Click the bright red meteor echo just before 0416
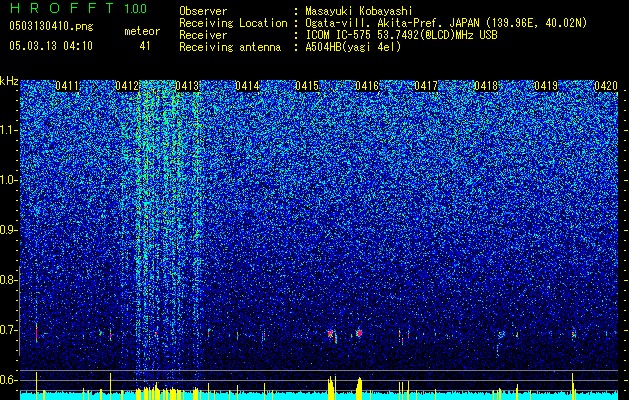The width and height of the screenshot is (629, 400). click(359, 333)
